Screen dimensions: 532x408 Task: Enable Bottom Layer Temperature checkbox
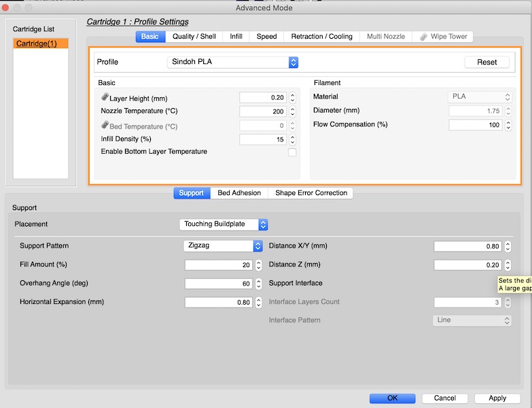pos(292,152)
